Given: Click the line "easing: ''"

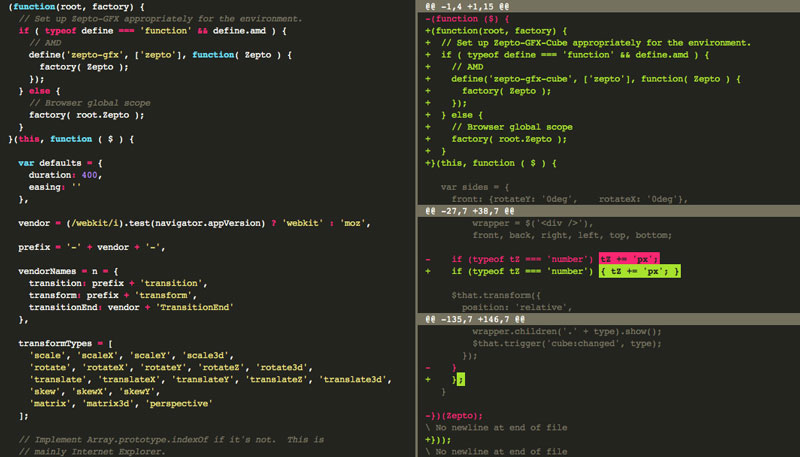Looking at the screenshot, I should point(55,187).
